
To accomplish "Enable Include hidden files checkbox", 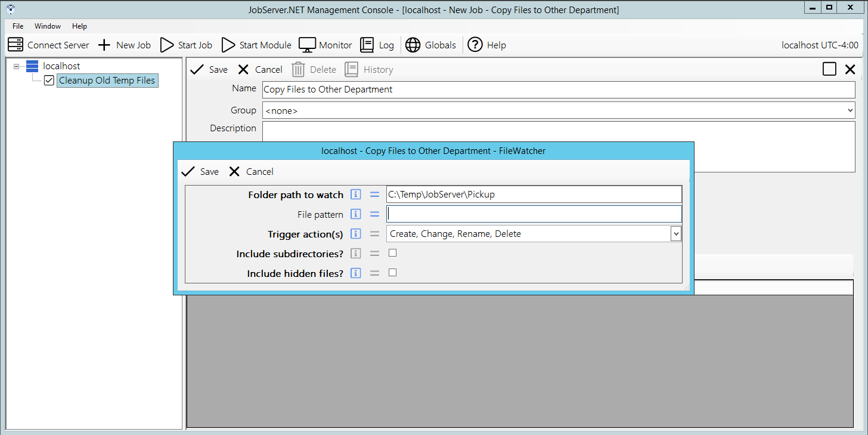I will coord(392,273).
